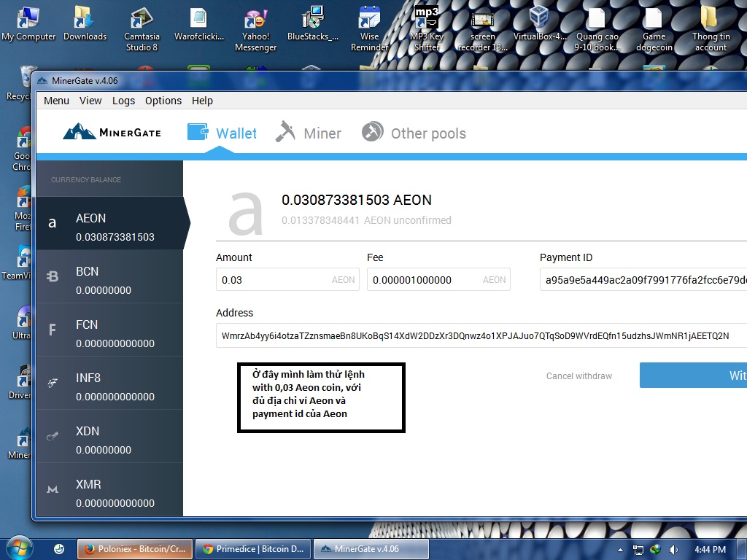Screen dimensions: 747x560
Task: Click the taskbar clock 4:44 PM
Action: pos(710,550)
